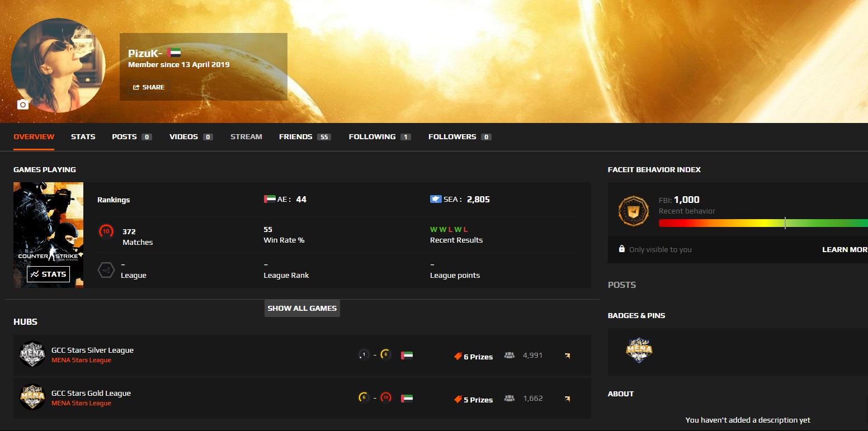Click the Share button under the username

pos(149,87)
